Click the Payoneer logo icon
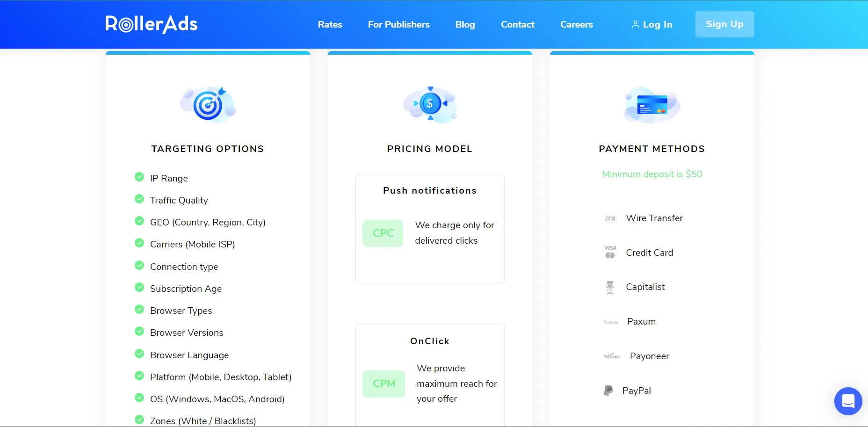 pos(612,356)
